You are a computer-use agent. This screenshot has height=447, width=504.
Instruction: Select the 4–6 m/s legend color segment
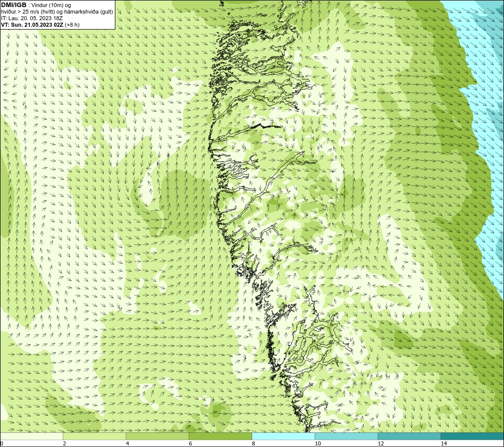click(x=157, y=436)
